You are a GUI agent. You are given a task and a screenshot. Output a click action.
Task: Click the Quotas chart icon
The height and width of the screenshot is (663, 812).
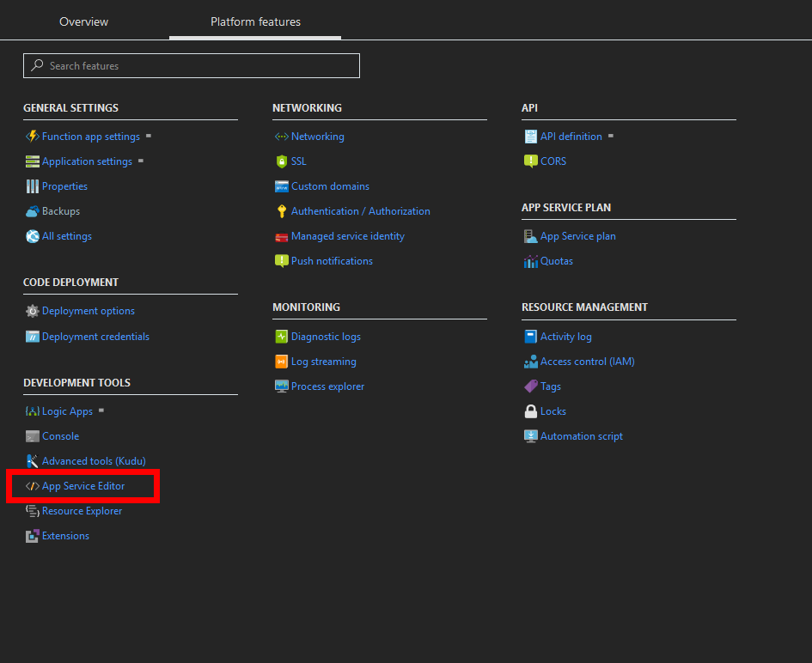pos(531,261)
